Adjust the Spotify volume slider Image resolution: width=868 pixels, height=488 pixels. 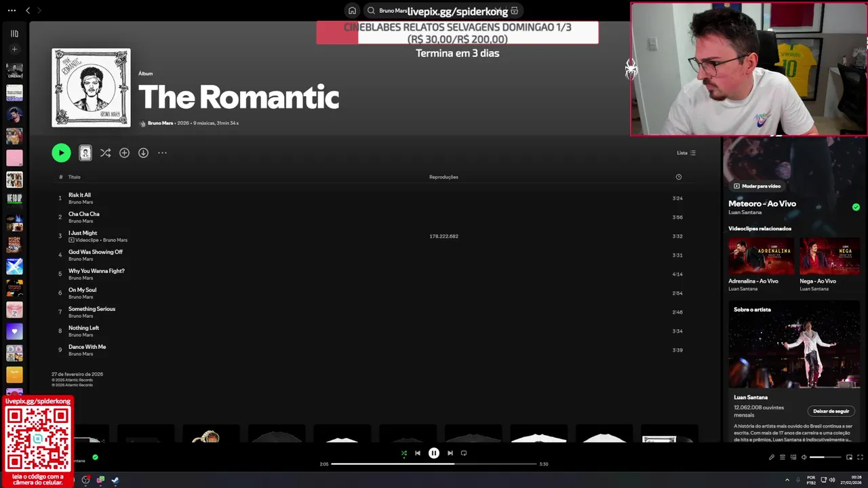point(825,457)
